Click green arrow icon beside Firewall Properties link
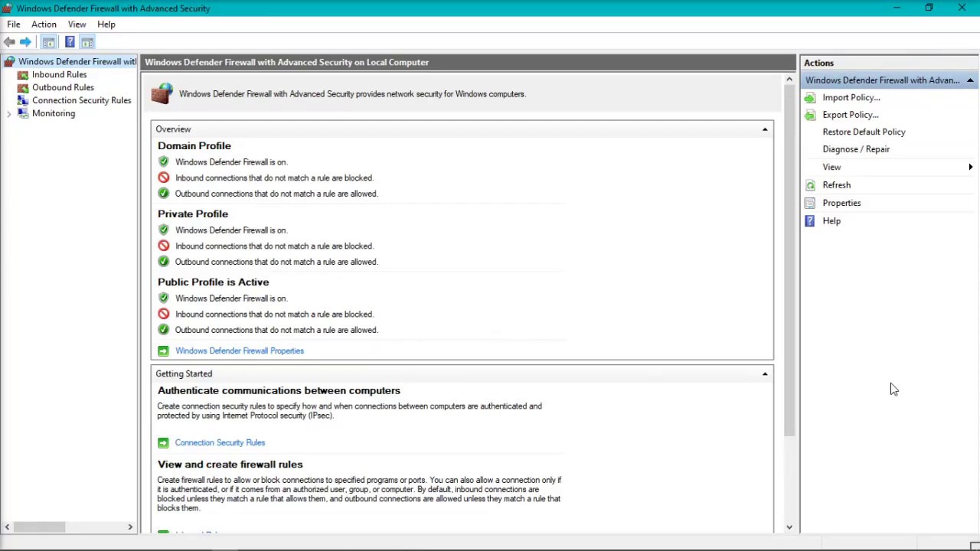This screenshot has height=551, width=980. click(163, 350)
